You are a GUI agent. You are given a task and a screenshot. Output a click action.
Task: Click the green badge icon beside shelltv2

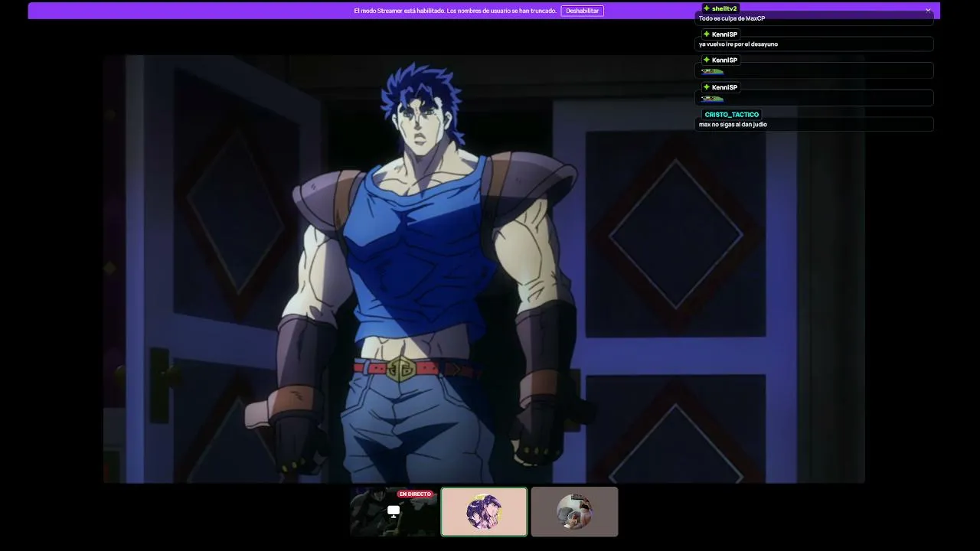click(706, 8)
